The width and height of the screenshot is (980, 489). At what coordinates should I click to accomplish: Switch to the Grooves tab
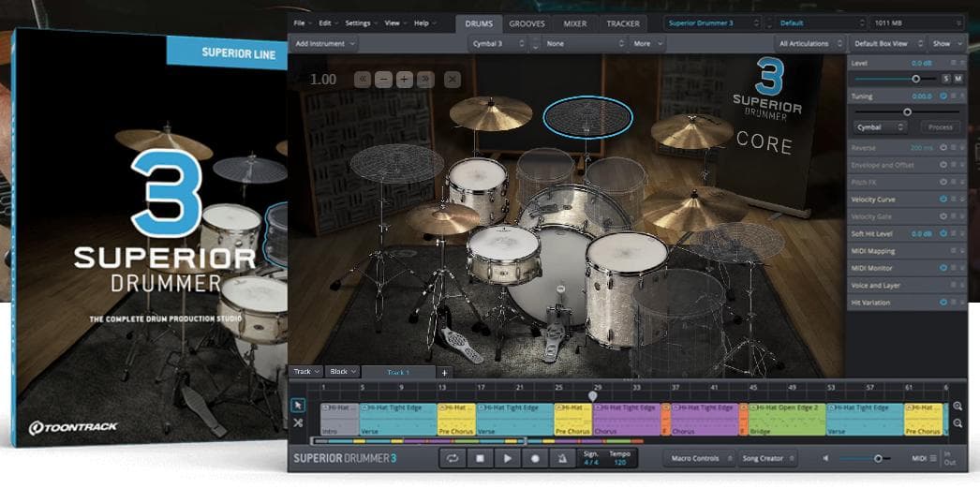[527, 22]
